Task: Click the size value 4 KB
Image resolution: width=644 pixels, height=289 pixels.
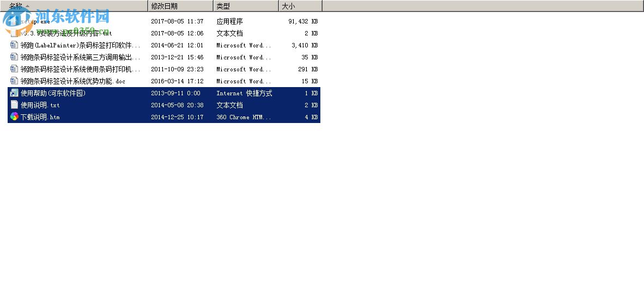Action: (x=311, y=117)
